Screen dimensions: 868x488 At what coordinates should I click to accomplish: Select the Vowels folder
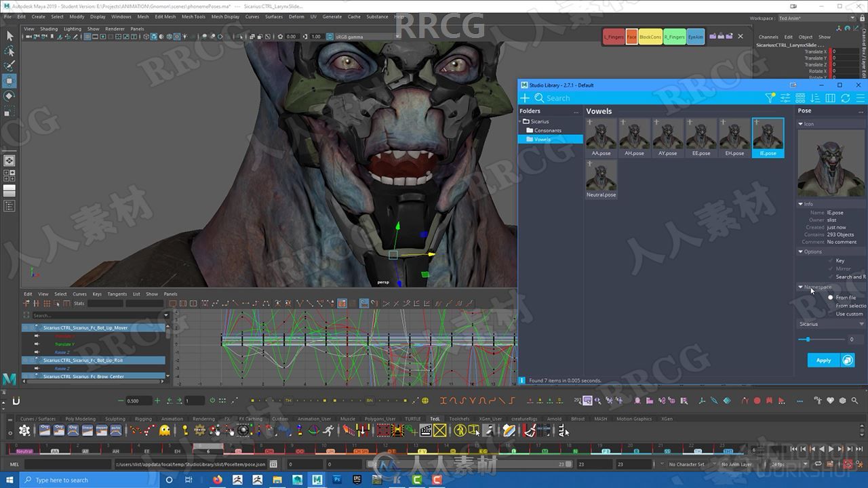click(550, 139)
